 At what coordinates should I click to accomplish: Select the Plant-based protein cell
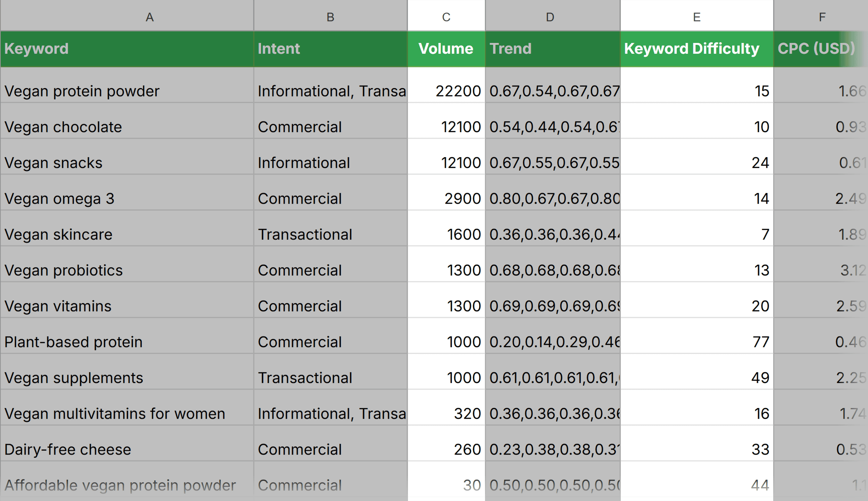(x=127, y=336)
